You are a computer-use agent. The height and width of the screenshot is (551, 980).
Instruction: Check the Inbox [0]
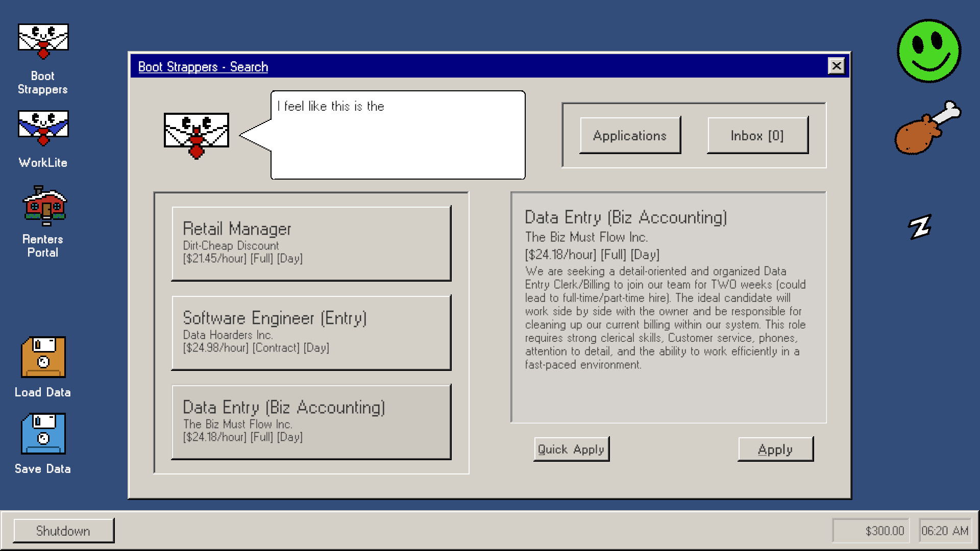(757, 135)
